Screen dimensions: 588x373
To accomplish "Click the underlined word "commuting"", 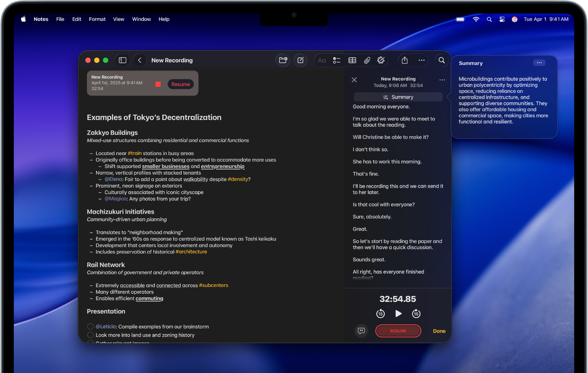I will 149,298.
